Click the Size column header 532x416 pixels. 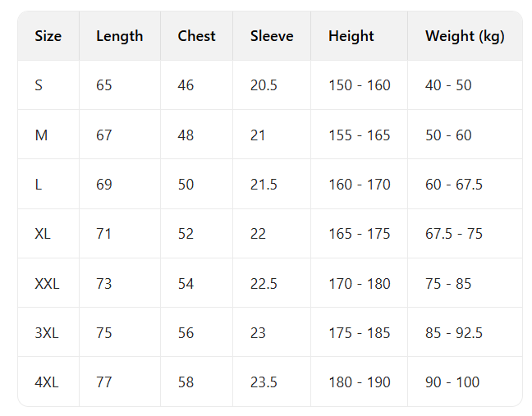tap(48, 36)
